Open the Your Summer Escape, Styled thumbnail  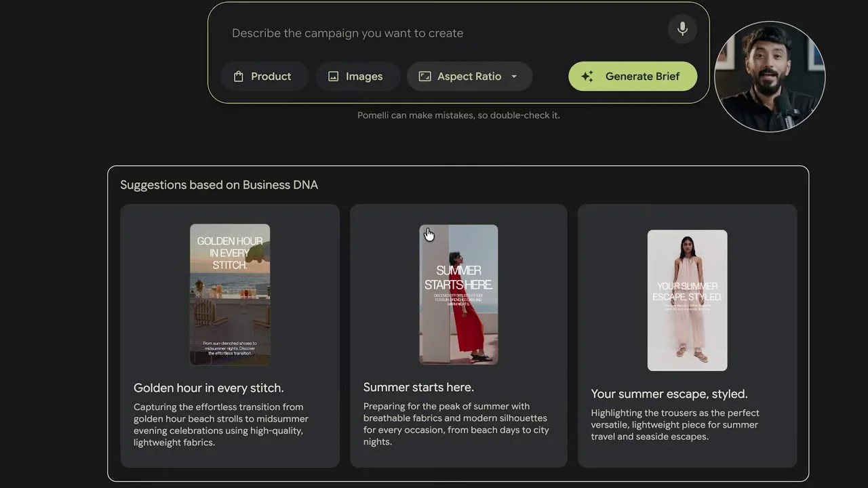[687, 300]
